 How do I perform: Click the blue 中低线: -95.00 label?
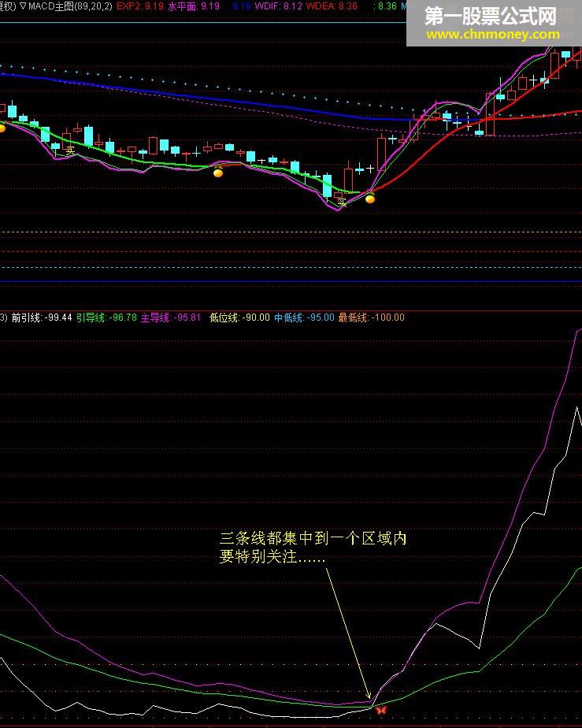coord(304,318)
